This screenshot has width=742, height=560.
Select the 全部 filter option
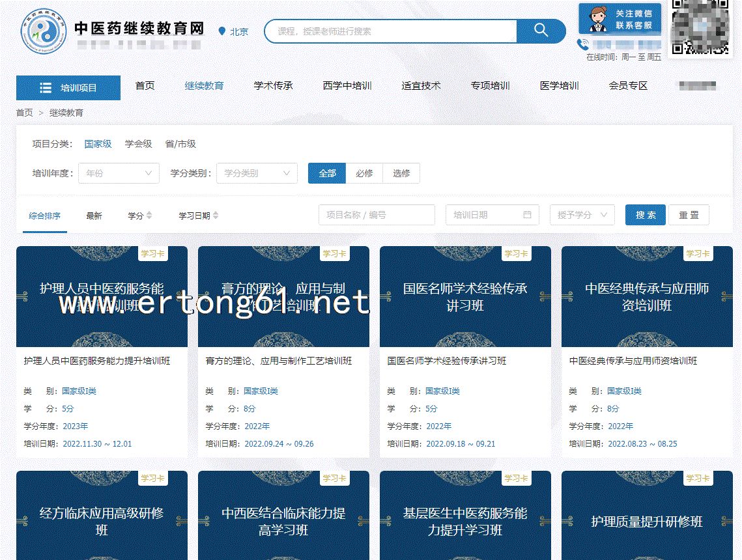click(x=327, y=173)
